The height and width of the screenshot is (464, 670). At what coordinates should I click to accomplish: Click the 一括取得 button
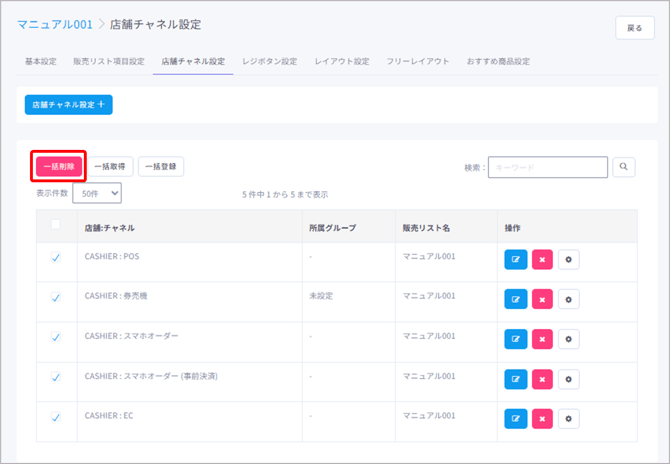click(x=109, y=167)
